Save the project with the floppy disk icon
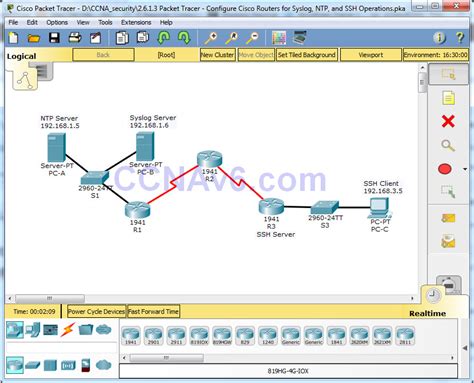This screenshot has height=383, width=474. pos(54,38)
